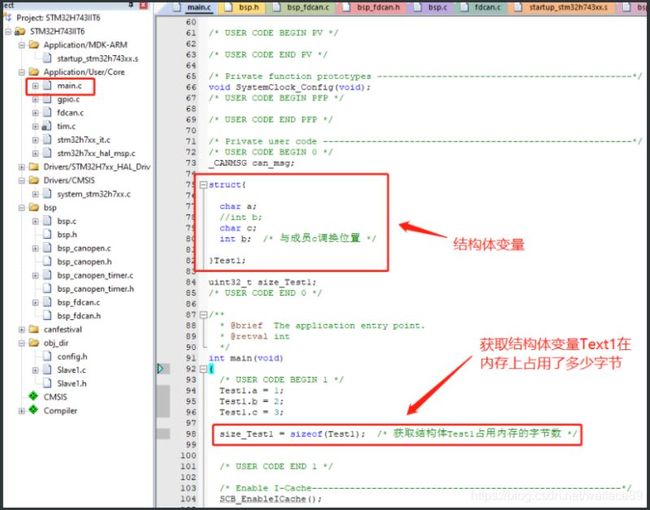650x510 pixels.
Task: Select system_stm32h7xx.c in the tree
Action: click(94, 194)
